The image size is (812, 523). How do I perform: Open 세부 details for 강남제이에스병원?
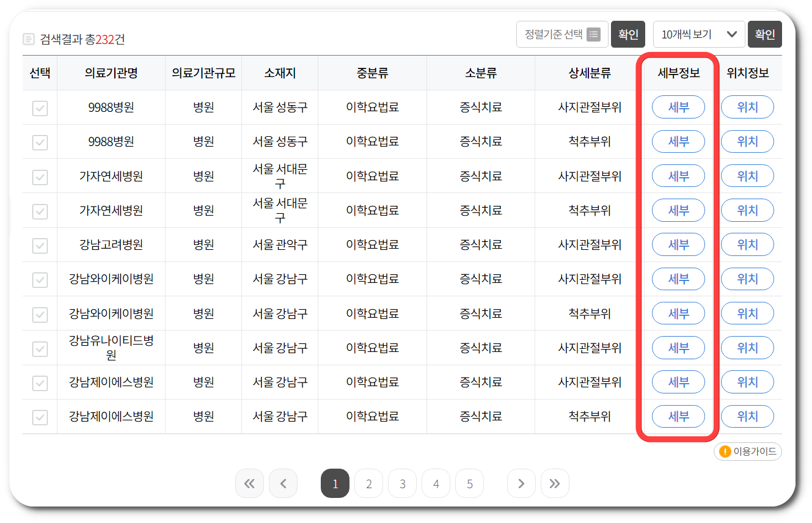[x=678, y=382]
